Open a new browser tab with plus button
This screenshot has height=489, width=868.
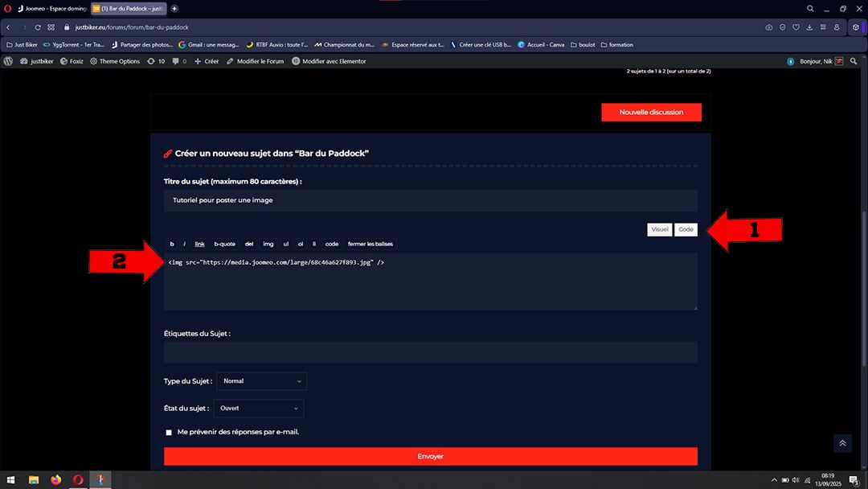tap(174, 8)
